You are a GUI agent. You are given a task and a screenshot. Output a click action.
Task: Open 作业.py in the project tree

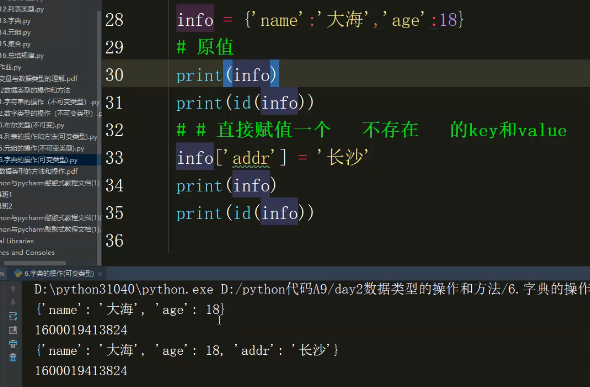point(11,67)
